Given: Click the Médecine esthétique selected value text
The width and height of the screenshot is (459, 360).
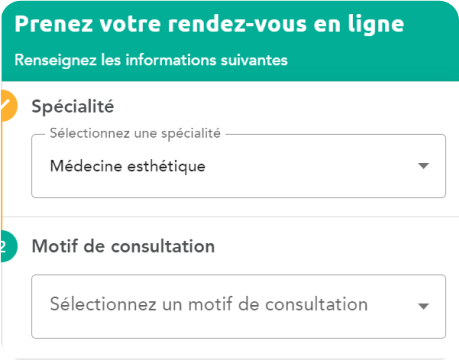Looking at the screenshot, I should click(128, 166).
